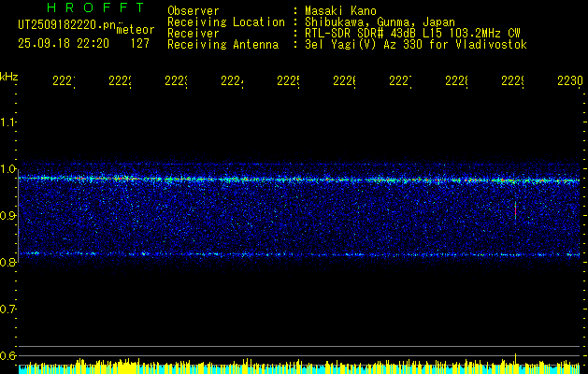Click the word meteor under the file name

136,30
